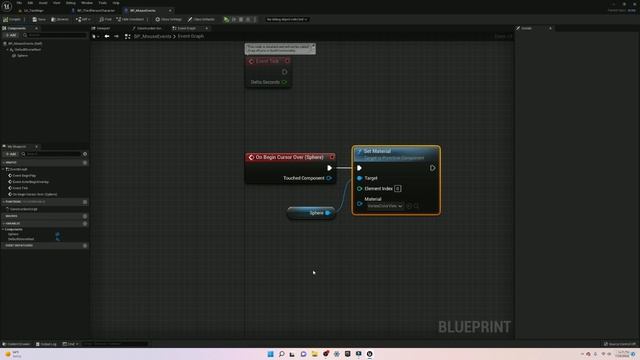Click the taskbar search icon
The image size is (640, 360).
coord(282,354)
